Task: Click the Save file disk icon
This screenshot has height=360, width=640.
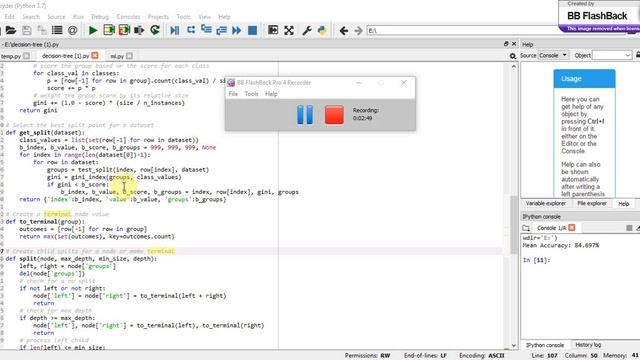Action: click(27, 30)
